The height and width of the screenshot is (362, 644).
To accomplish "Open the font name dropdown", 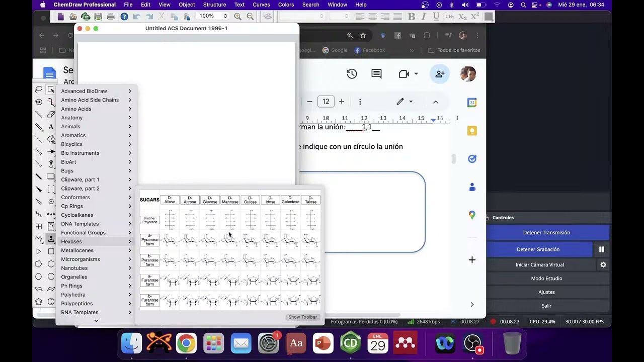I will point(302,16).
